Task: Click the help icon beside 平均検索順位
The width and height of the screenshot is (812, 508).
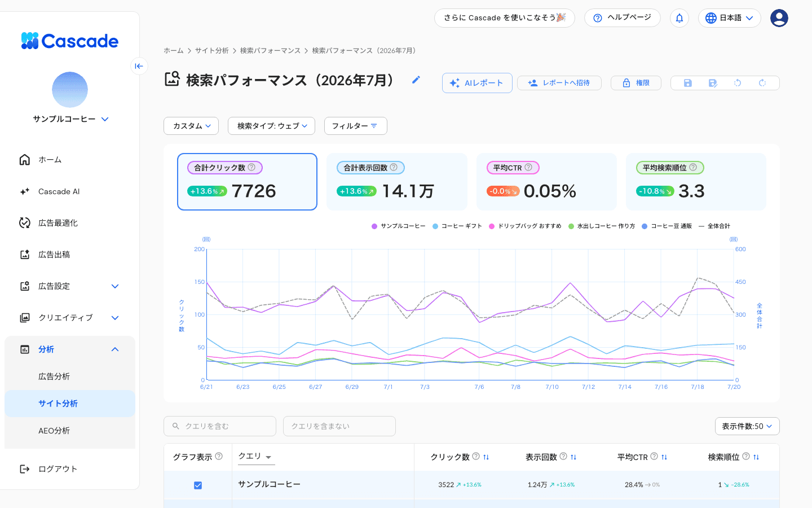Action: pyautogui.click(x=693, y=167)
